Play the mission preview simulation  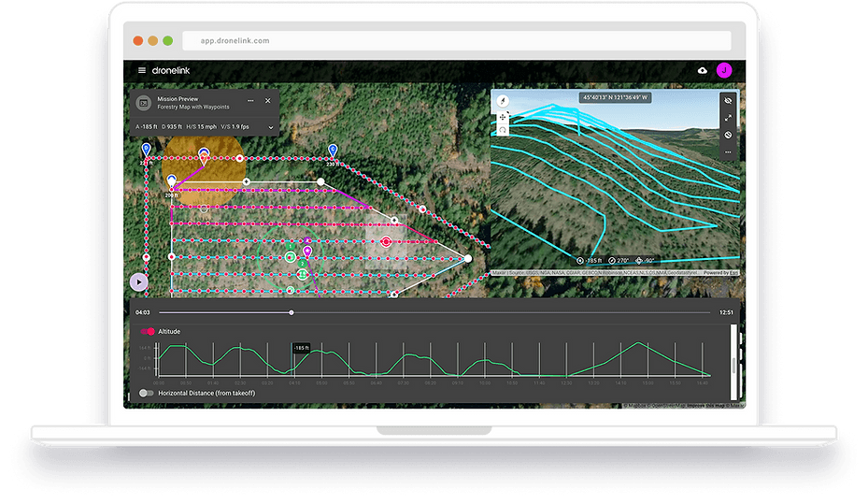click(138, 281)
